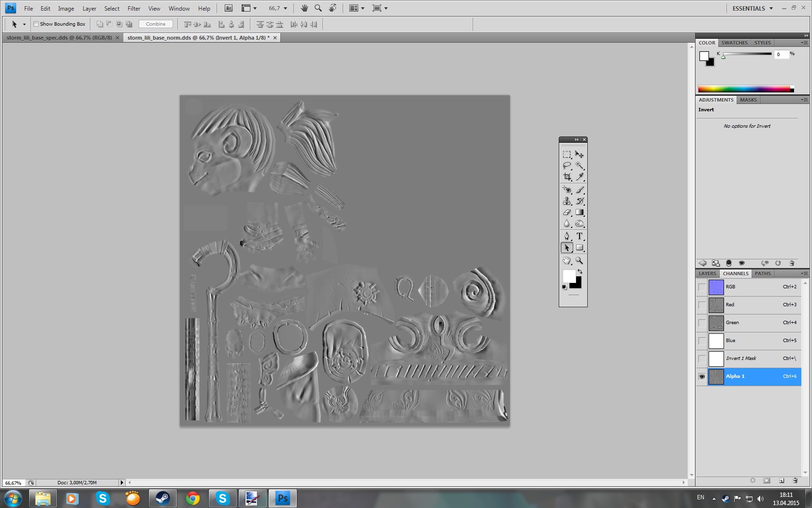This screenshot has width=812, height=508.
Task: Open the Color panel options menu
Action: pyautogui.click(x=804, y=43)
